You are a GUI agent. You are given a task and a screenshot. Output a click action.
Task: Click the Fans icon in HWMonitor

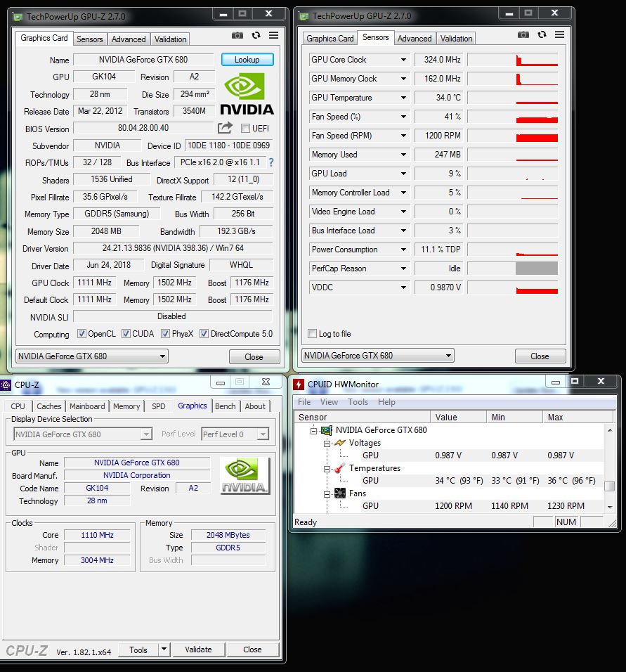point(340,493)
